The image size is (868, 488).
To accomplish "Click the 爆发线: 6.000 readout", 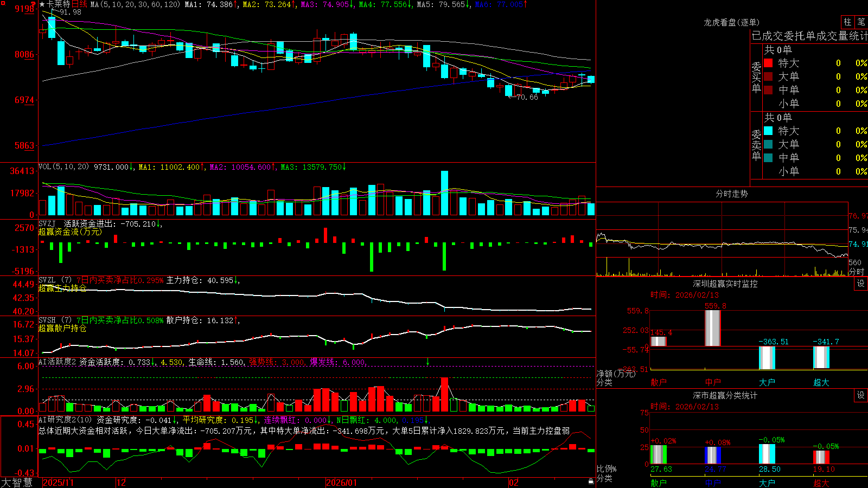I will 338,362.
